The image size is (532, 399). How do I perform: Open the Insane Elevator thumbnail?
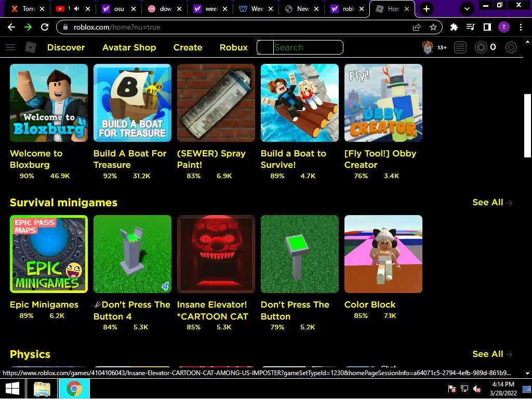216,254
